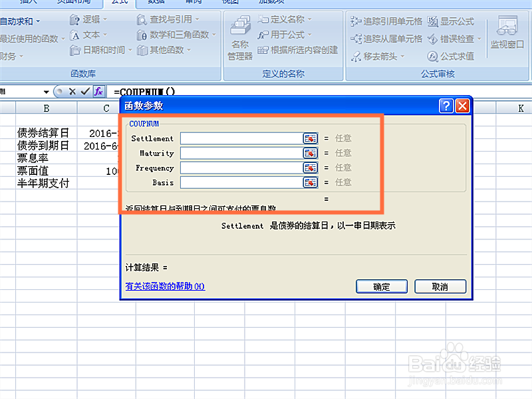The width and height of the screenshot is (532, 399).
Task: Click the Basis input field
Action: 241,182
